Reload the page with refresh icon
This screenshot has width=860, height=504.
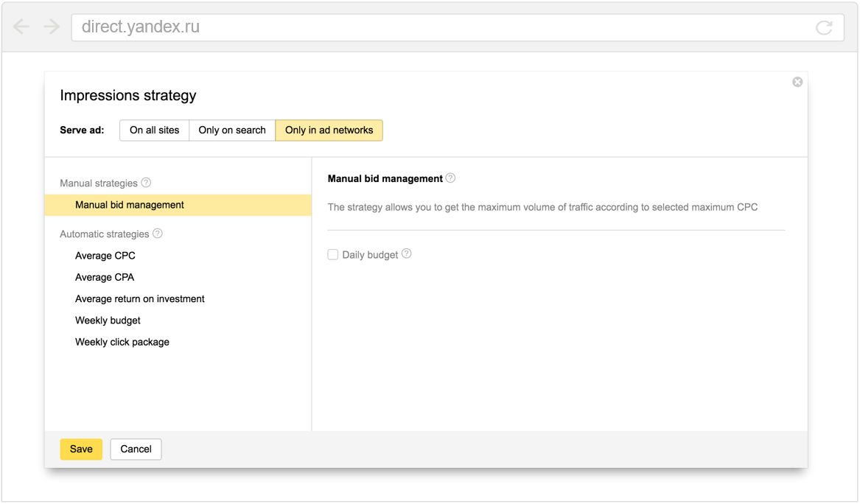(x=824, y=28)
